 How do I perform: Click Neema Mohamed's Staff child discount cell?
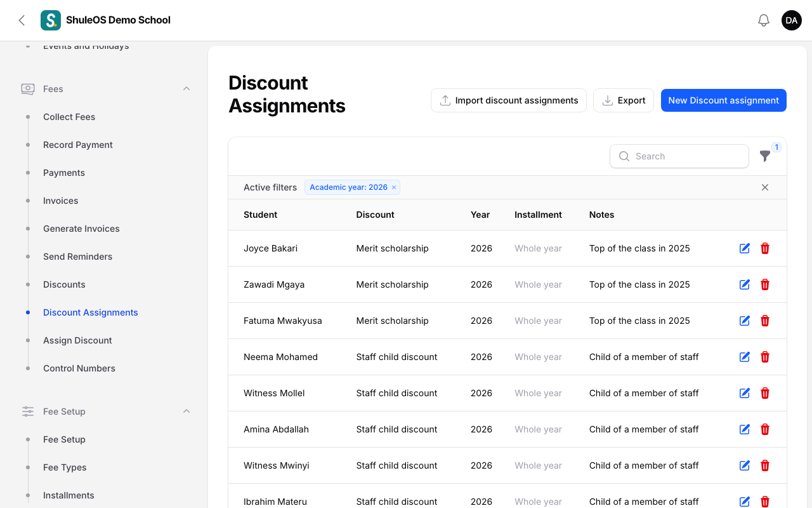(397, 357)
